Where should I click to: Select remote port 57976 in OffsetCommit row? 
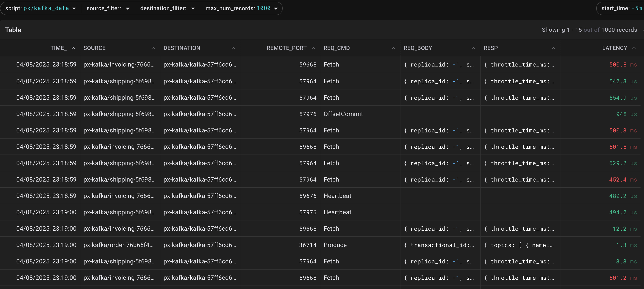pyautogui.click(x=280, y=114)
